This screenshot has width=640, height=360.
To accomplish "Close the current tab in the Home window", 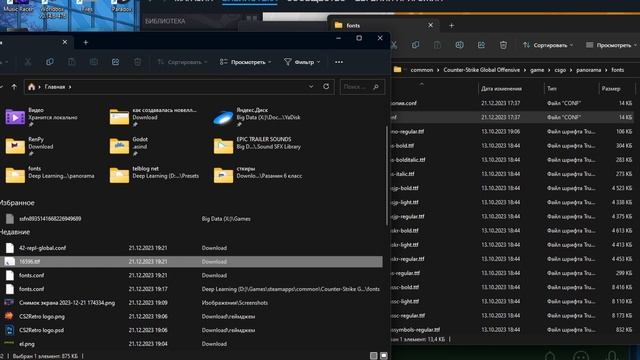I will 64,42.
